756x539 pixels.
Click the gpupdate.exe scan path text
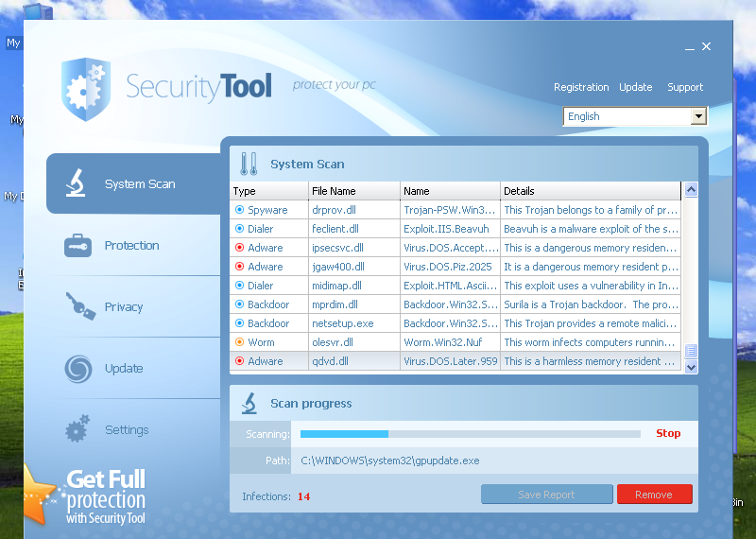coord(390,461)
